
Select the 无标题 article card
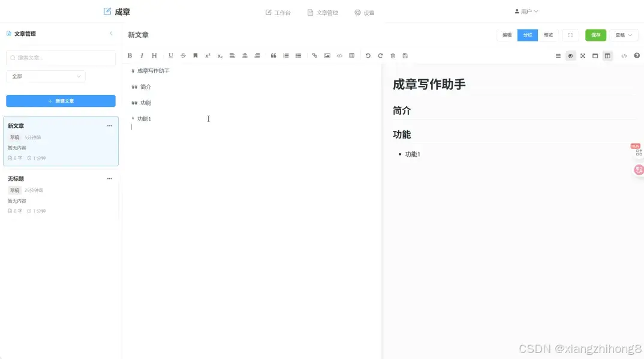tap(61, 195)
